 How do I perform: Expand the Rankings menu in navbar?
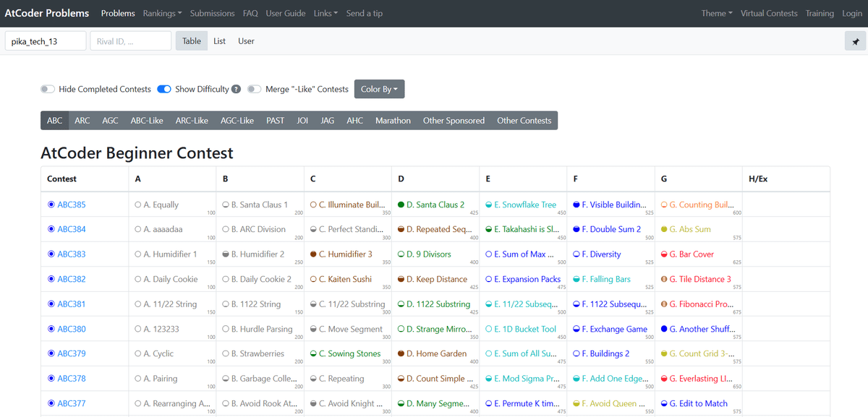[x=162, y=13]
